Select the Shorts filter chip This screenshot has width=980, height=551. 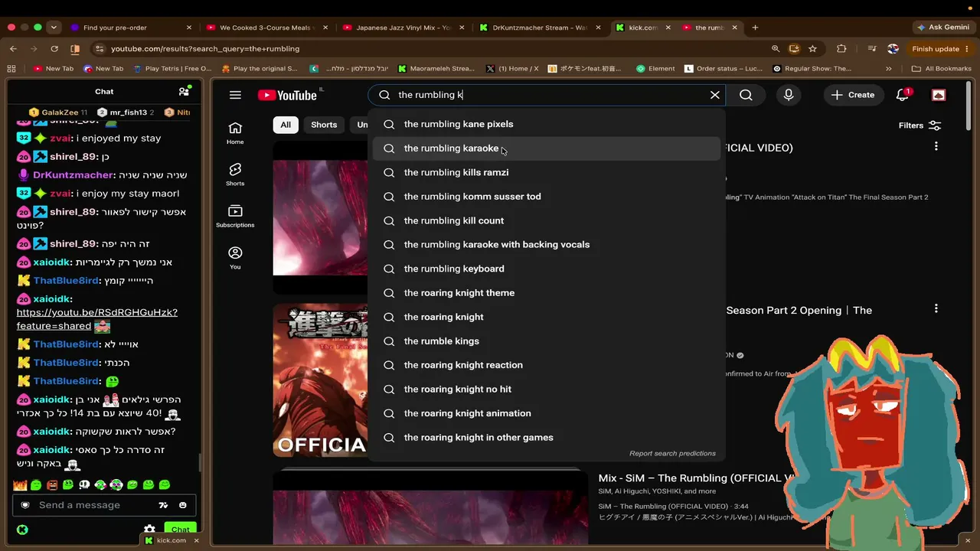pyautogui.click(x=324, y=125)
